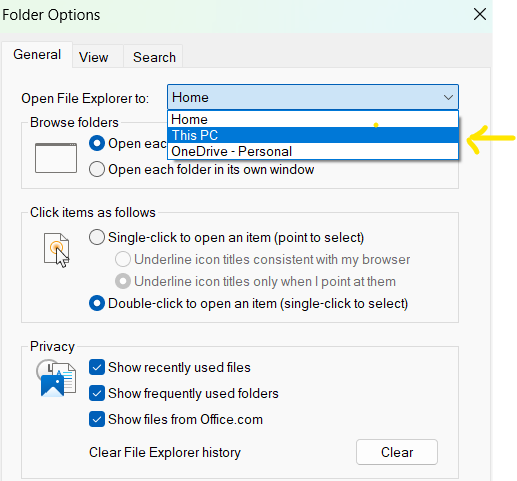The image size is (517, 481).
Task: Click the browse folders window preview icon
Action: [x=56, y=158]
